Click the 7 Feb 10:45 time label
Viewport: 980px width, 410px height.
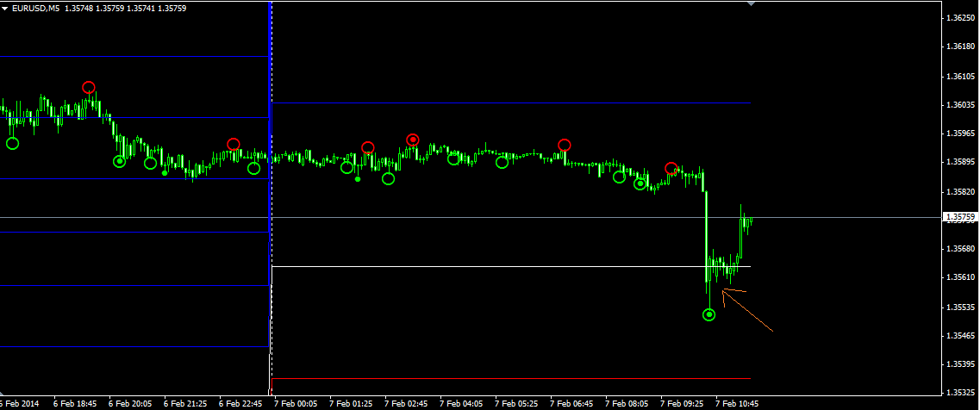[x=737, y=402]
